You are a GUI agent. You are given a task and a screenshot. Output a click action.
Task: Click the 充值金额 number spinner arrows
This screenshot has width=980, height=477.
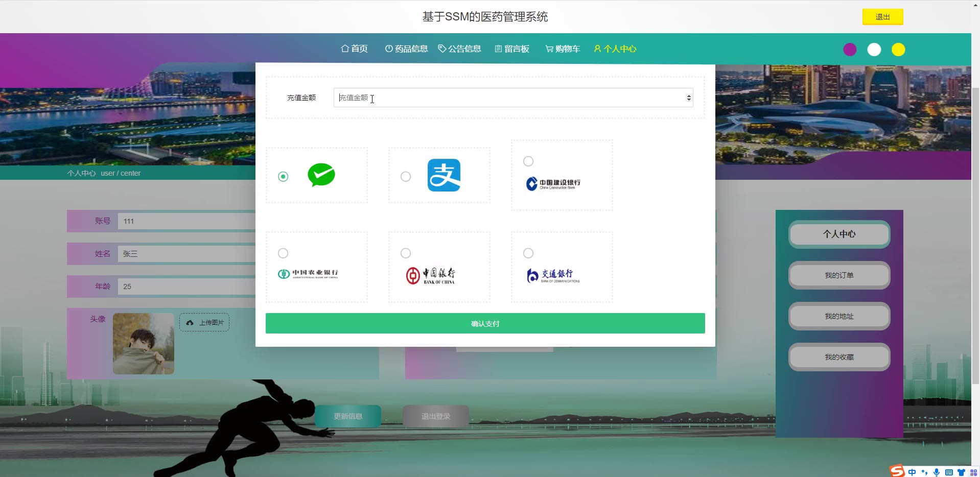point(689,98)
